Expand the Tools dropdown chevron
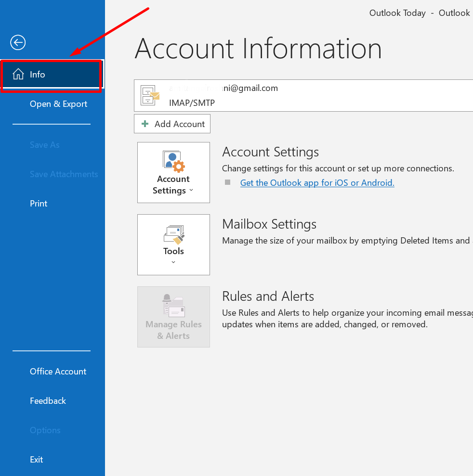Viewport: 473px width, 476px height. tap(173, 262)
